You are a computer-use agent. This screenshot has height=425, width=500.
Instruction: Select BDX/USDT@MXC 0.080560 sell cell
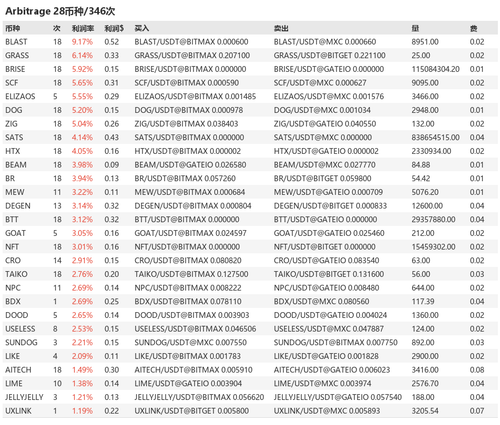click(x=322, y=302)
